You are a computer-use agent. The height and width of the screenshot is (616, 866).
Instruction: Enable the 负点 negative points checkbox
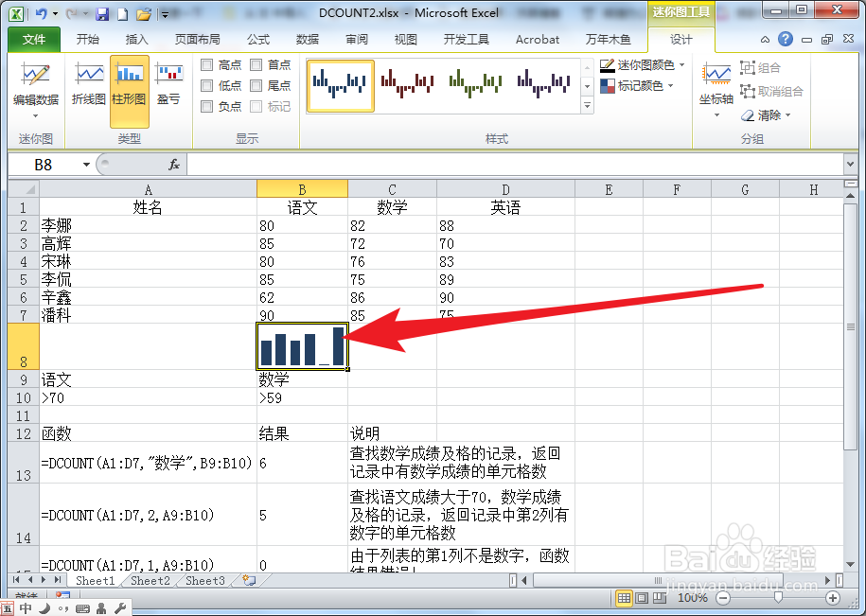point(206,107)
